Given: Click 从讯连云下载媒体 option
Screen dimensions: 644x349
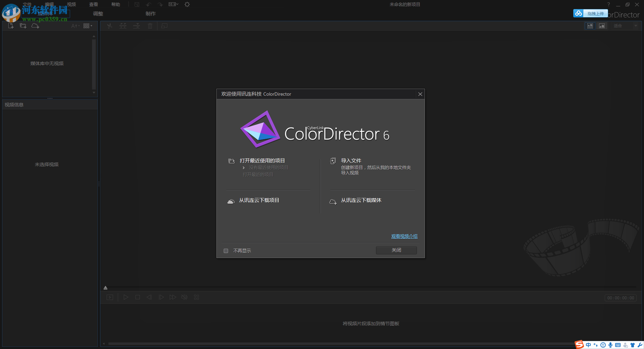Looking at the screenshot, I should [361, 200].
